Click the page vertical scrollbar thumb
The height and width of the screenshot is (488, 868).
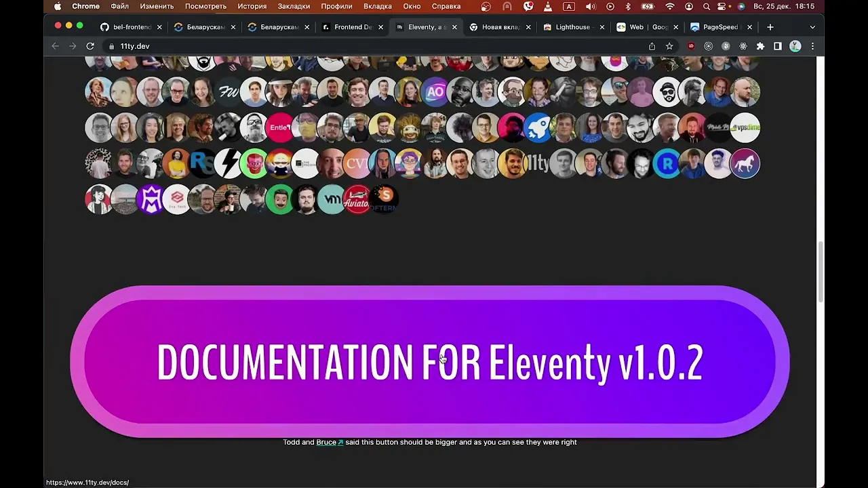click(x=820, y=272)
